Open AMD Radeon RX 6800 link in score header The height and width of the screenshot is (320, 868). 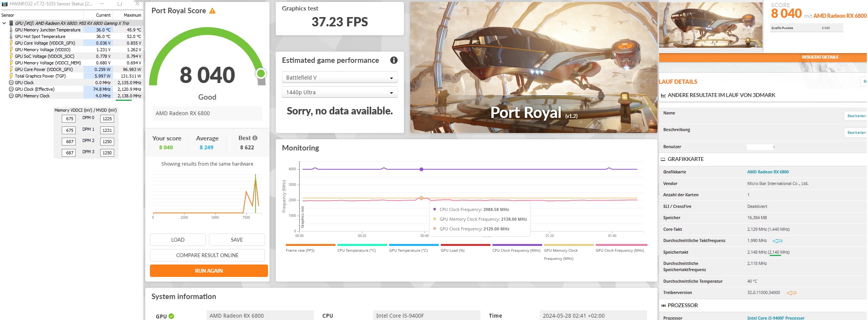pyautogui.click(x=840, y=16)
